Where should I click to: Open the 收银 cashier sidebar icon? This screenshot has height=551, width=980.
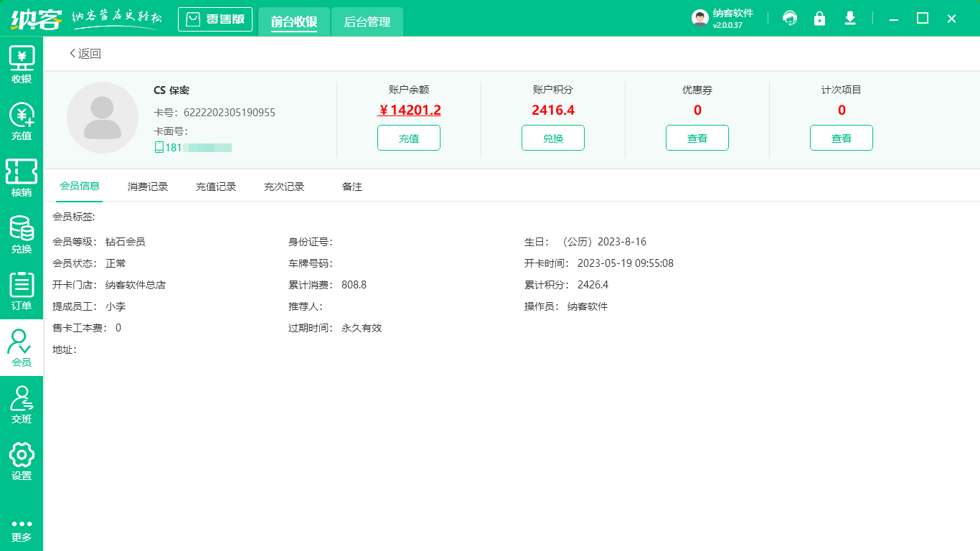pos(22,65)
